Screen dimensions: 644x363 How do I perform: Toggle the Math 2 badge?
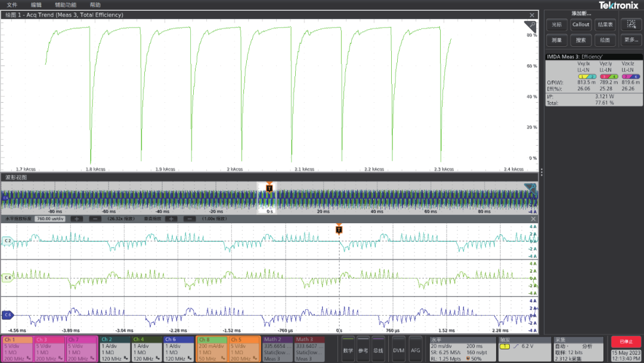[277, 349]
